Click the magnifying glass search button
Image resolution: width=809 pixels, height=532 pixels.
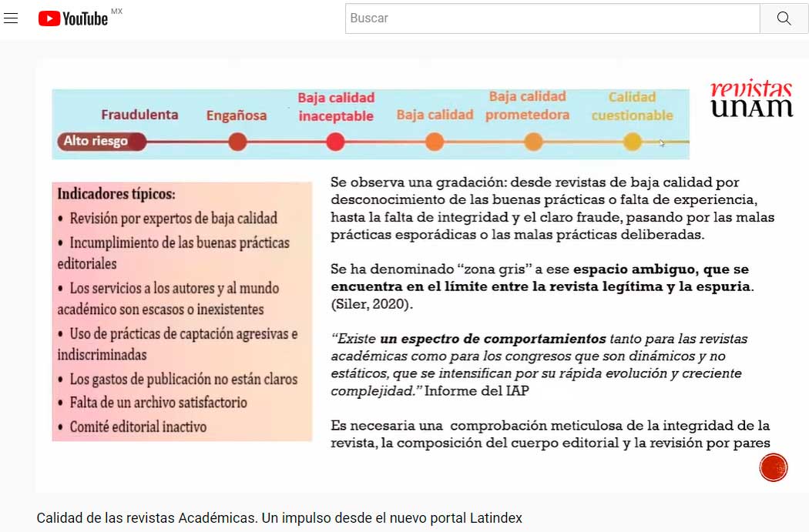[784, 18]
